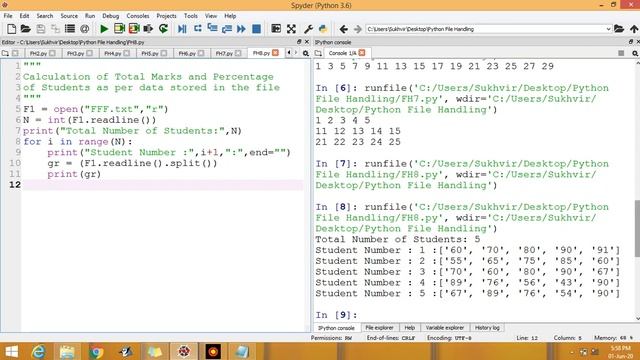Click the Save all files icon
Viewport: 640px width, 360px height.
[x=55, y=29]
